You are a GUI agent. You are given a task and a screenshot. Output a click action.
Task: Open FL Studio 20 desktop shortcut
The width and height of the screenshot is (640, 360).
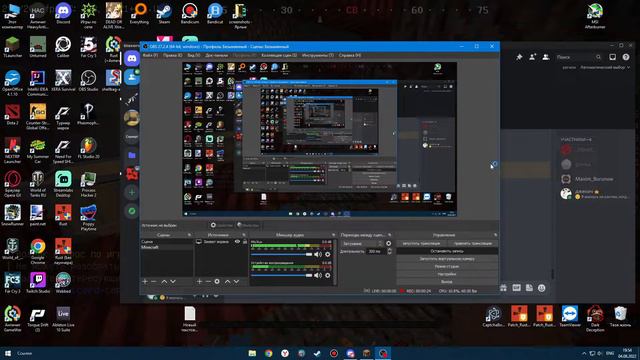[x=88, y=148]
